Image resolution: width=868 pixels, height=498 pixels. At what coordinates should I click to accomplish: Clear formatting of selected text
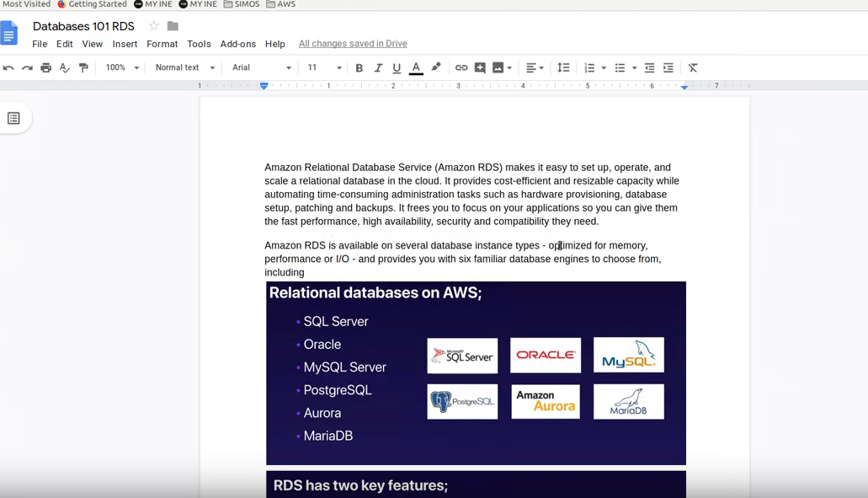click(693, 67)
